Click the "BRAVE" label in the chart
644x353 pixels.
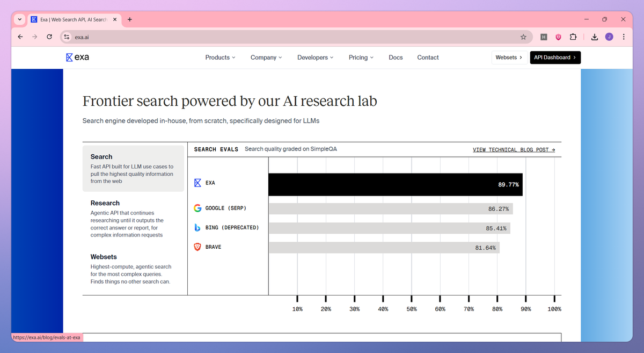213,247
